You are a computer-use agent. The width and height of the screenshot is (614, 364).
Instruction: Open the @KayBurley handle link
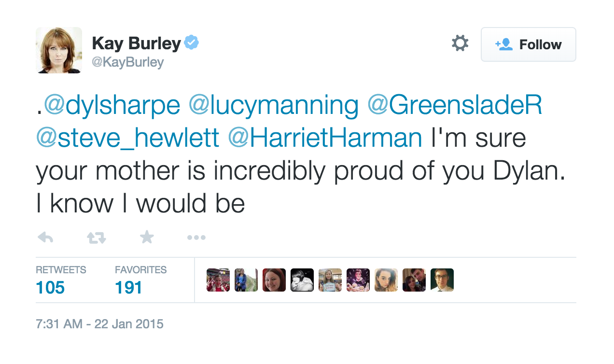128,62
